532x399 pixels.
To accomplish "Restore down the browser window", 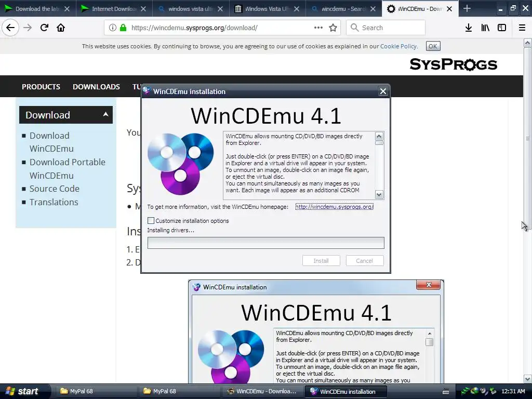I will click(513, 8).
